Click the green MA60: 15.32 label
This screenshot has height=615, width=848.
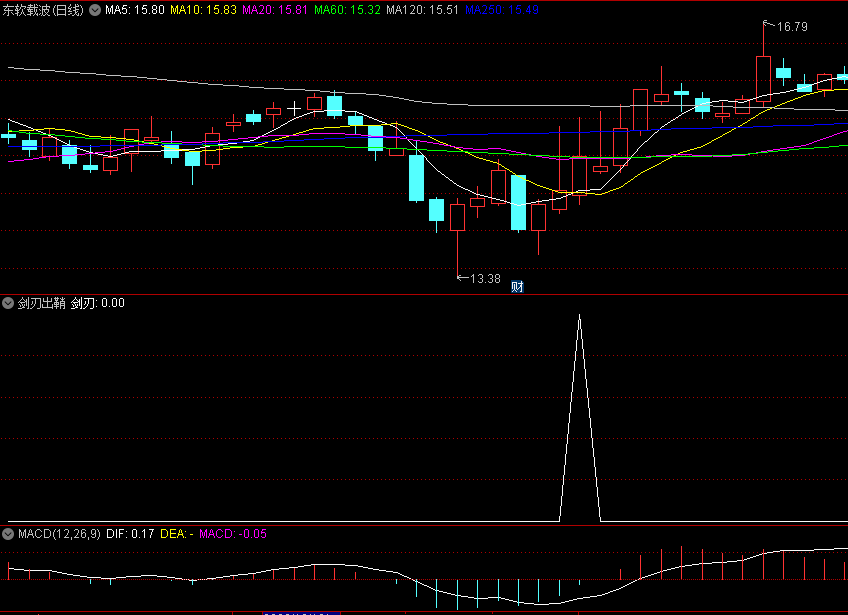[x=347, y=10]
